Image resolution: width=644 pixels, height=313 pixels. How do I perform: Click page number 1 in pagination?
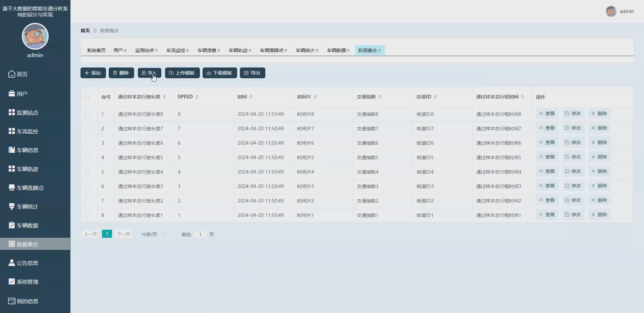[107, 234]
